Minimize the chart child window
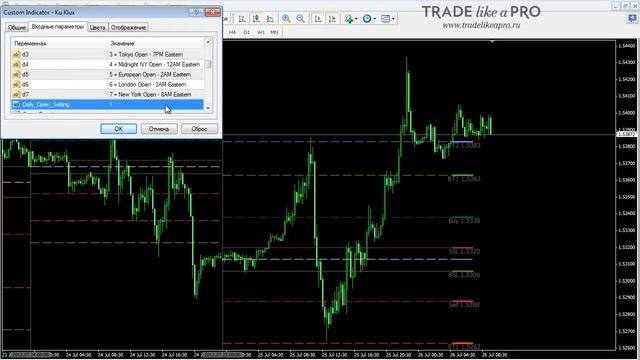The width and height of the screenshot is (640, 360). click(616, 6)
